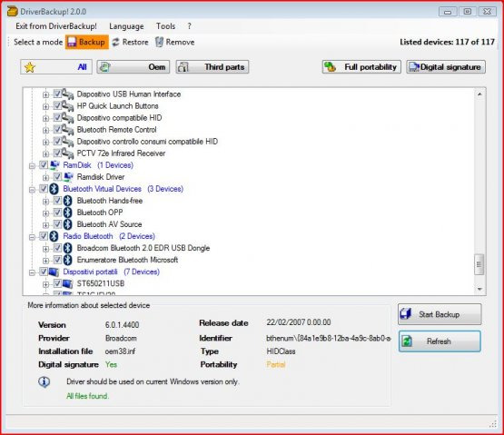The height and width of the screenshot is (435, 504).
Task: Collapse the Radio Bluetooth category
Action: click(32, 237)
